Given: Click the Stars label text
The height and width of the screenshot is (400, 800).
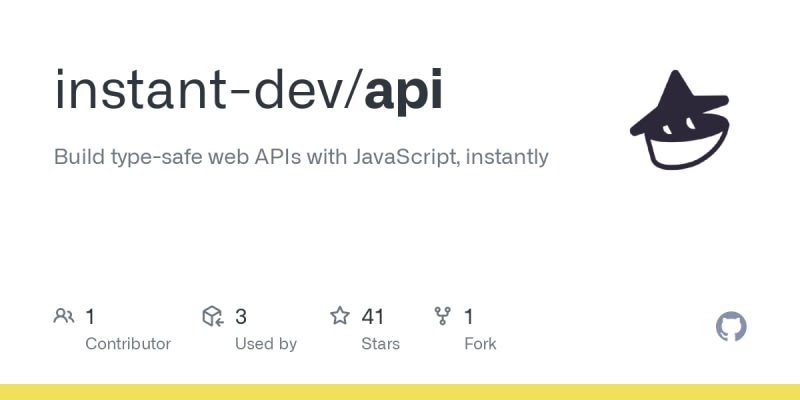Looking at the screenshot, I should (380, 344).
